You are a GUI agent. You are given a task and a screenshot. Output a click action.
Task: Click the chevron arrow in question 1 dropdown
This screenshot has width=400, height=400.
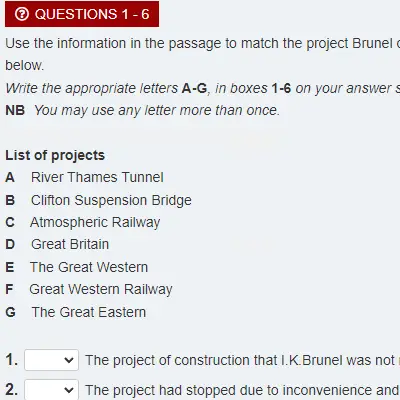point(69,360)
